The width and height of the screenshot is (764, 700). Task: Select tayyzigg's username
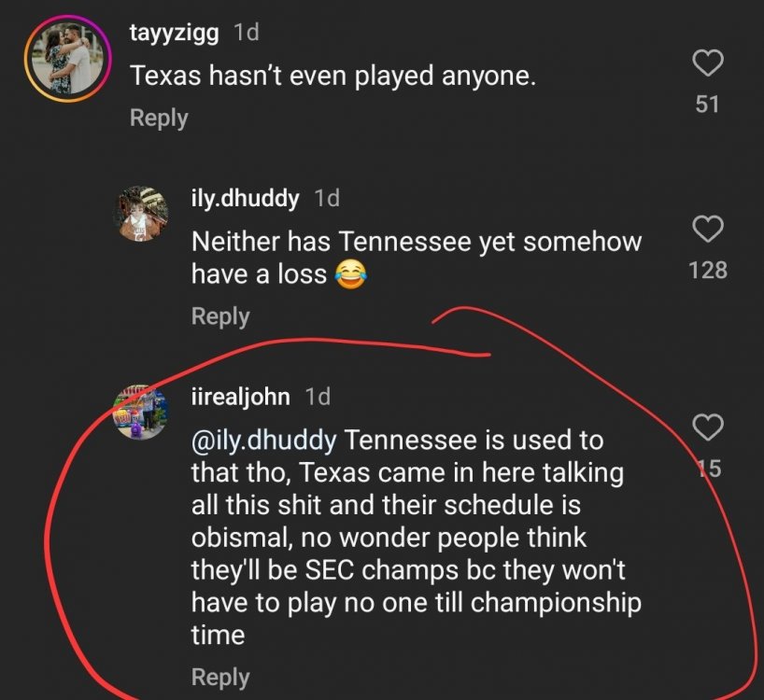(171, 32)
